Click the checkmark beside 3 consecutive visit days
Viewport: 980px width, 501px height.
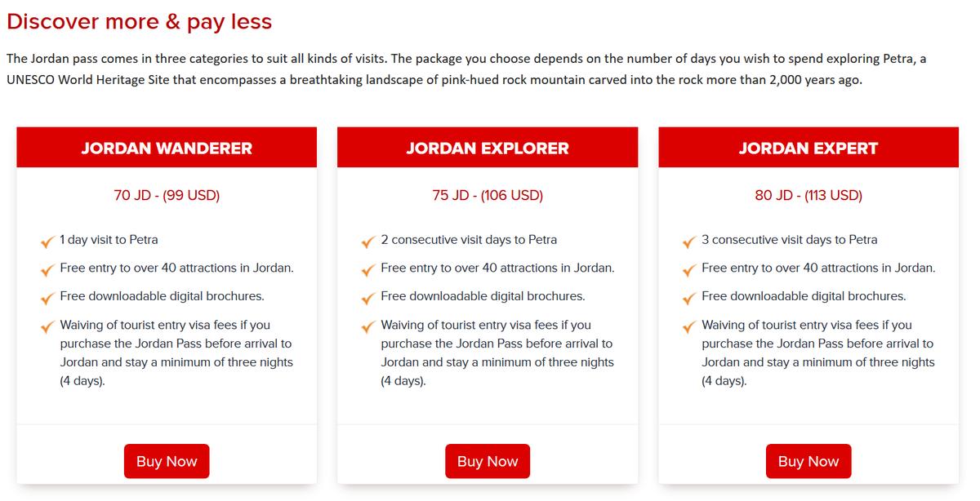click(x=689, y=242)
